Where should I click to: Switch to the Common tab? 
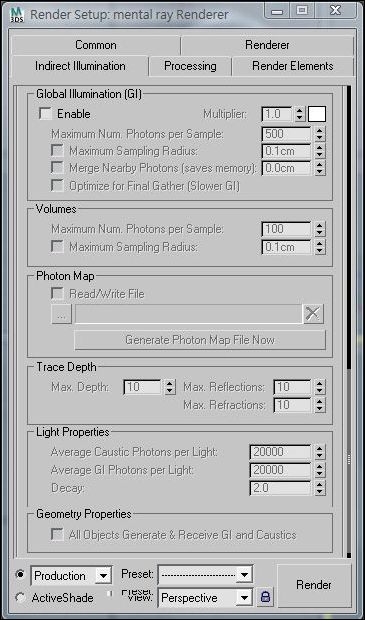96,45
